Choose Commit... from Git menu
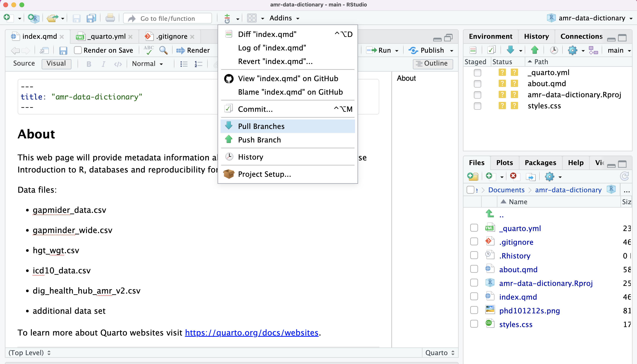Screen dimensions: 637x364 (x=288, y=109)
